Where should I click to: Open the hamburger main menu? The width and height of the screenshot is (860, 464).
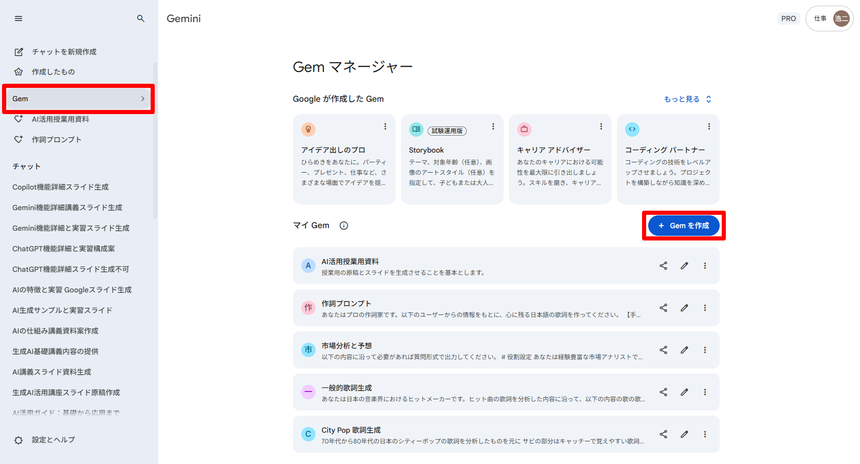pyautogui.click(x=18, y=18)
